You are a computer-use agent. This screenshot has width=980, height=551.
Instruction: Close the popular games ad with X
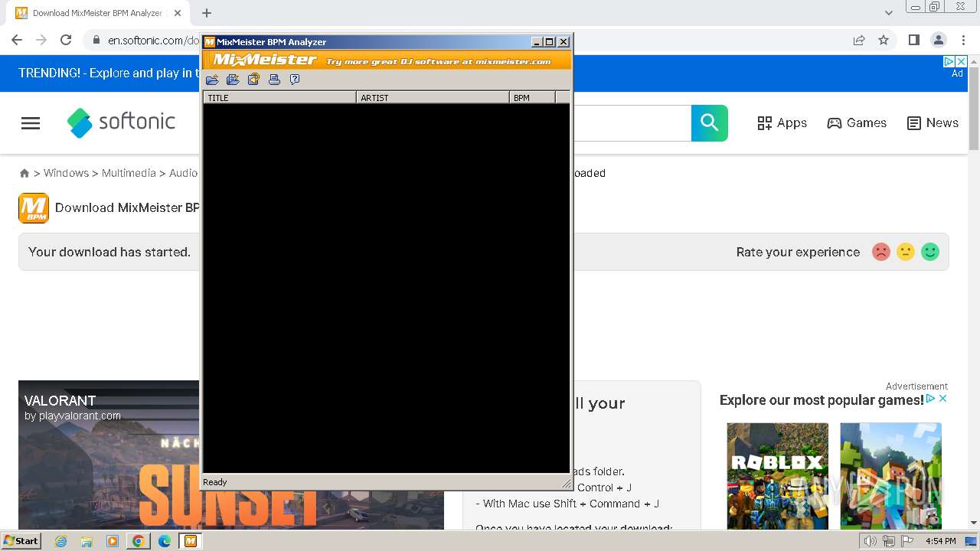tap(943, 399)
